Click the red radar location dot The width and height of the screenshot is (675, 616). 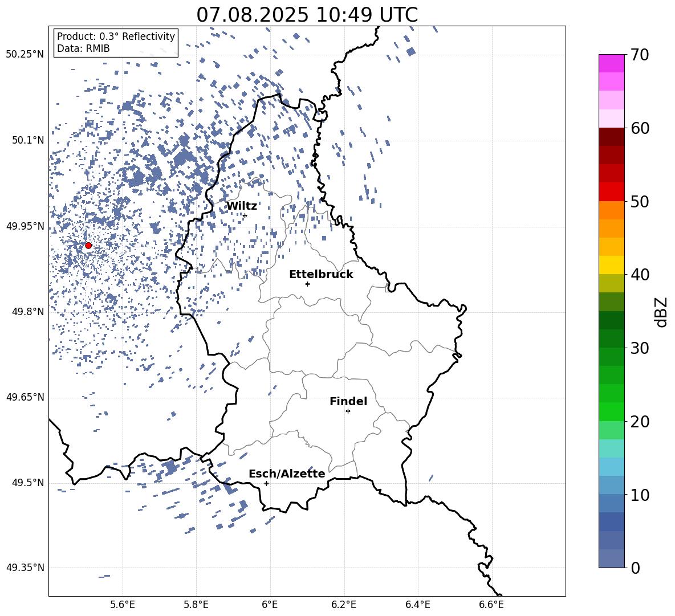coord(88,246)
